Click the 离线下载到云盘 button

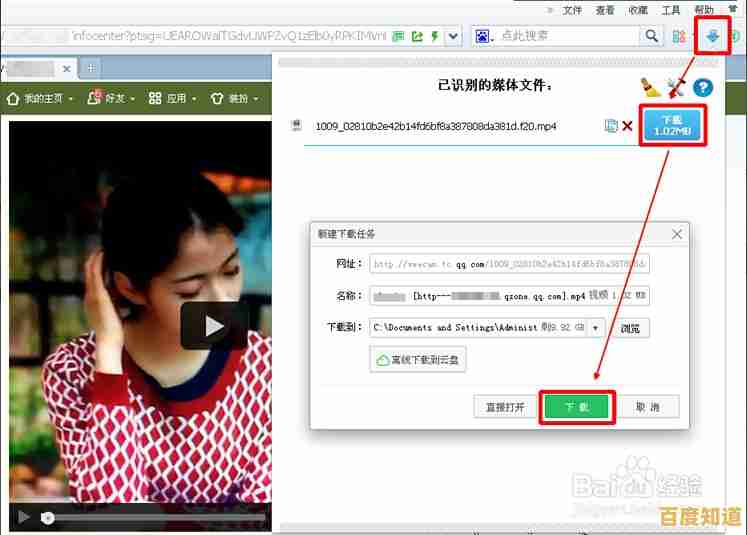coord(418,360)
